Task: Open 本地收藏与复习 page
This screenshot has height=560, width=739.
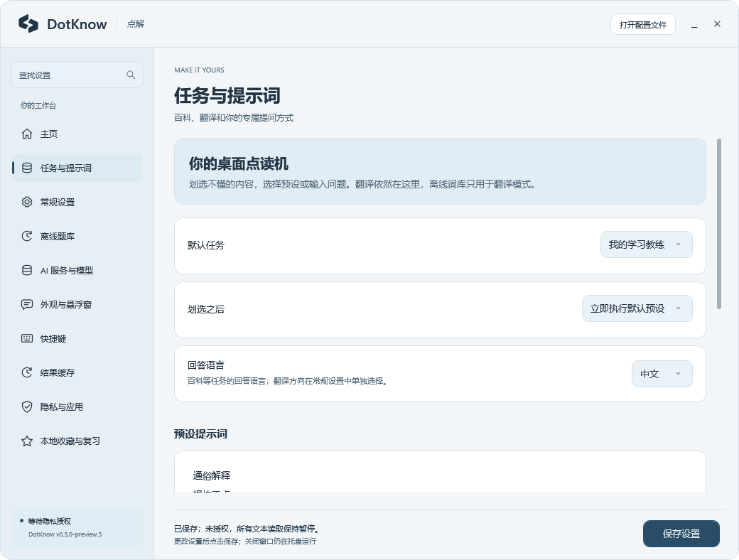Action: [77, 441]
